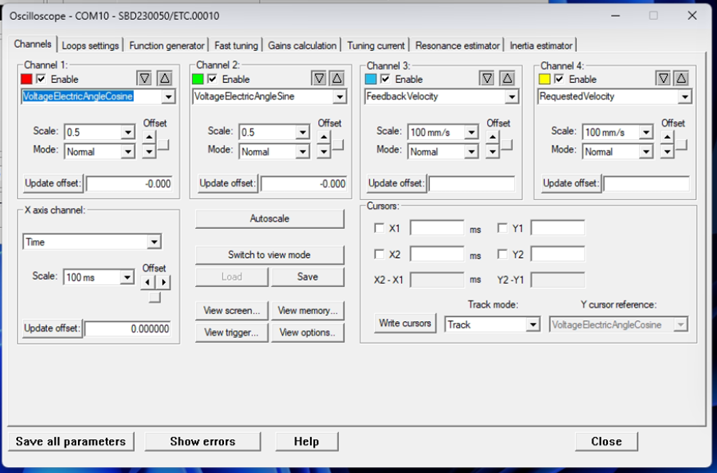
Task: Click the red Channel 1 color swatch
Action: click(x=27, y=79)
